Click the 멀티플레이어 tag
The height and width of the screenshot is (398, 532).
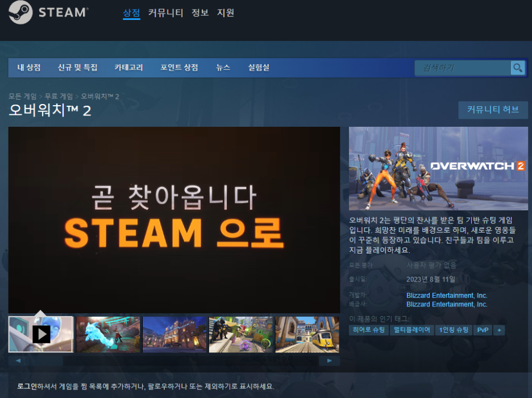pos(412,330)
